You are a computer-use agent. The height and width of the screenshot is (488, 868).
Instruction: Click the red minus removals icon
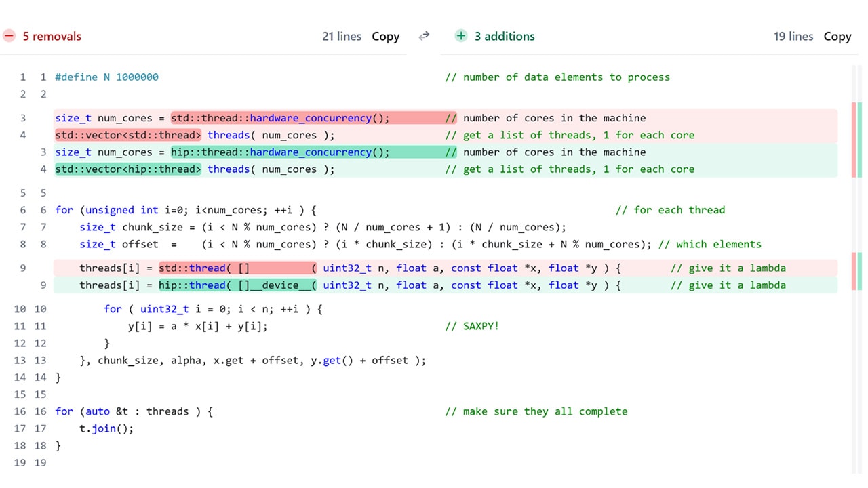click(9, 36)
